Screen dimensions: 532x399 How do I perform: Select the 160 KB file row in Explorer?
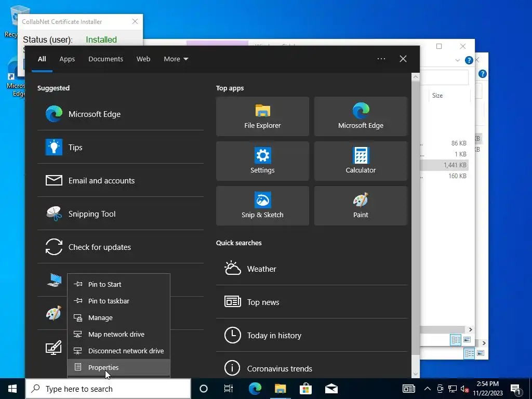[x=444, y=176]
